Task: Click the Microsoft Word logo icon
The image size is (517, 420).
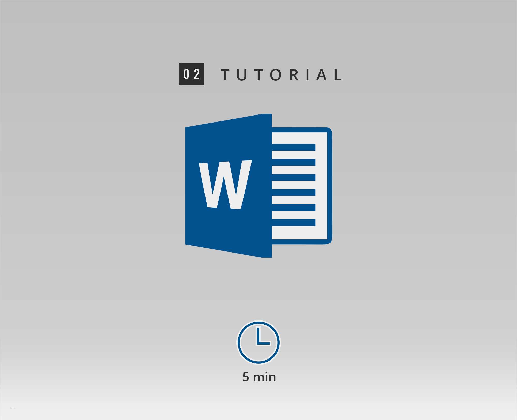Action: (258, 186)
